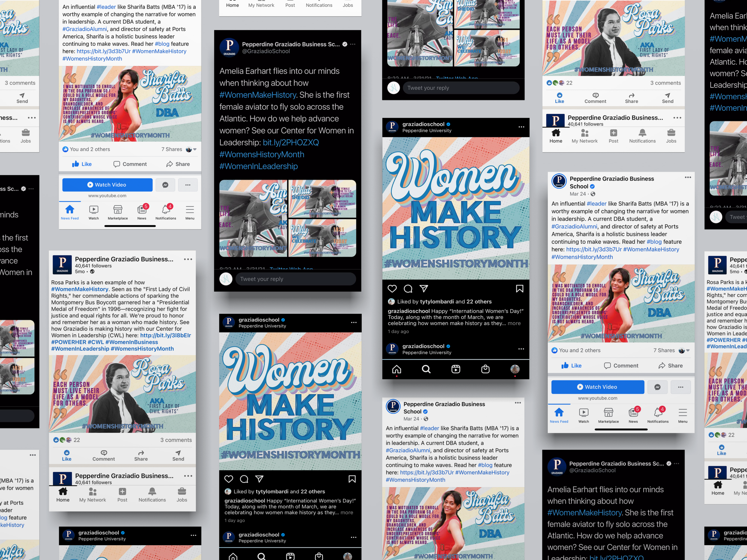Click Messenger icon in right-side Facebook card

657,387
